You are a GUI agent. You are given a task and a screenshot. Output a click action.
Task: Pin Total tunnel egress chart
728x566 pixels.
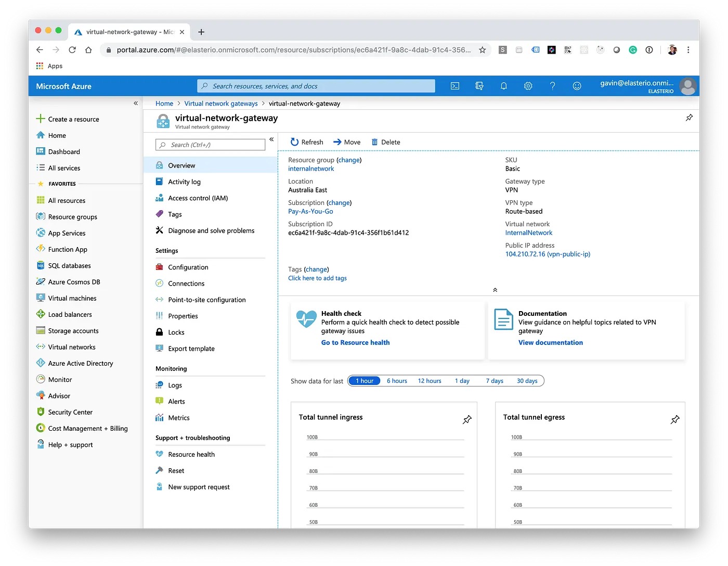click(675, 419)
